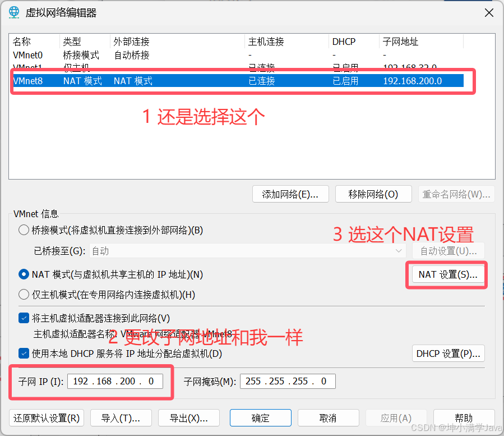Open the 已桥接至 dropdown
This screenshot has width=504, height=436.
click(247, 251)
